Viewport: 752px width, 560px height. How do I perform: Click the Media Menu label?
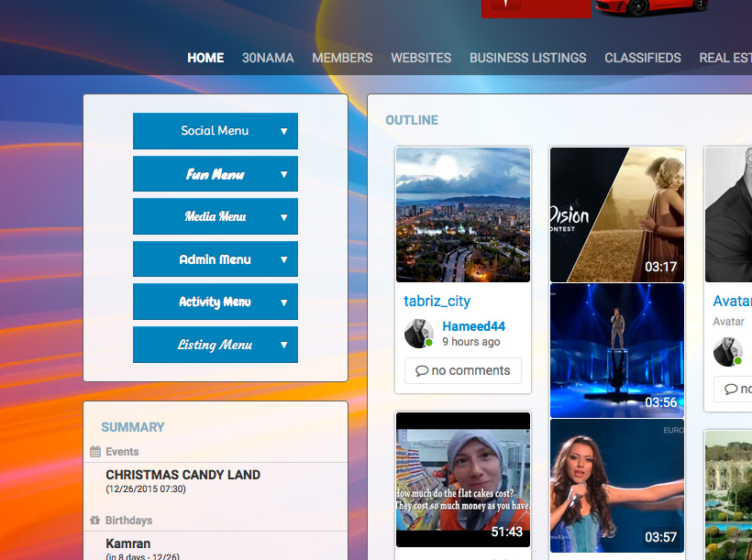tap(215, 216)
